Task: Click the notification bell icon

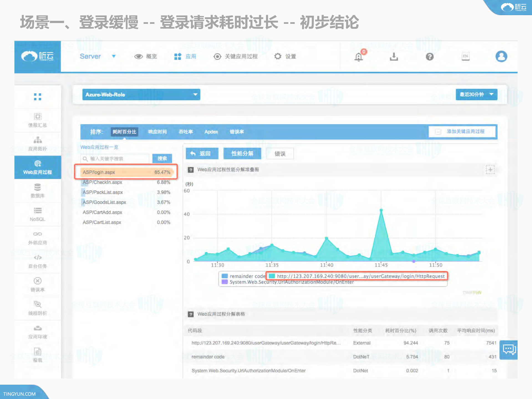Action: (358, 56)
